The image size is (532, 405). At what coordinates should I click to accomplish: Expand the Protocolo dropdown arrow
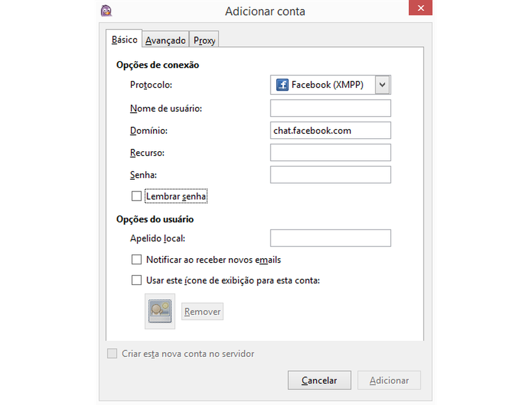[x=383, y=85]
